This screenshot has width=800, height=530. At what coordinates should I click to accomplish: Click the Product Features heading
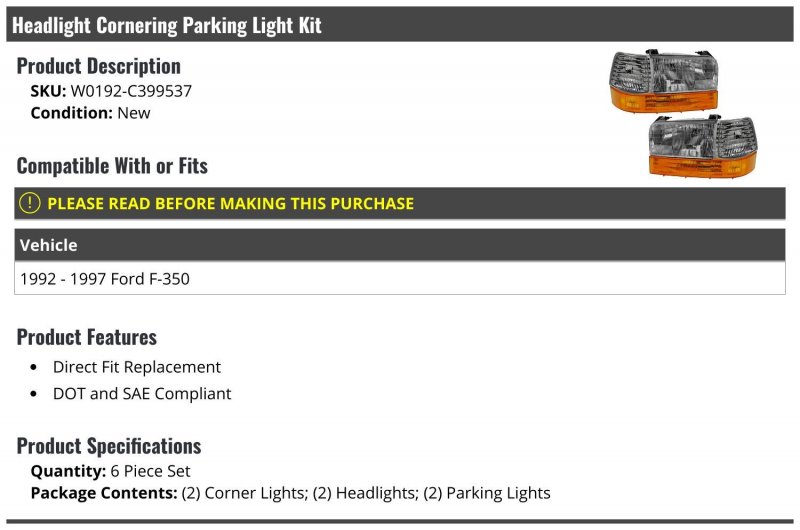[86, 337]
